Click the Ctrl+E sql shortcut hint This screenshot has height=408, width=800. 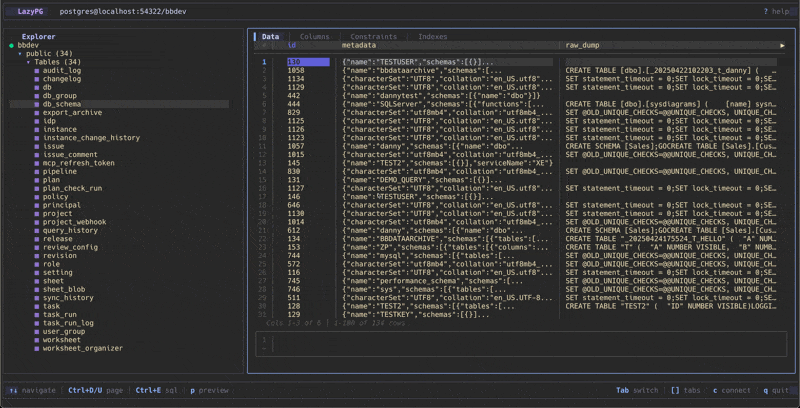tap(157, 390)
